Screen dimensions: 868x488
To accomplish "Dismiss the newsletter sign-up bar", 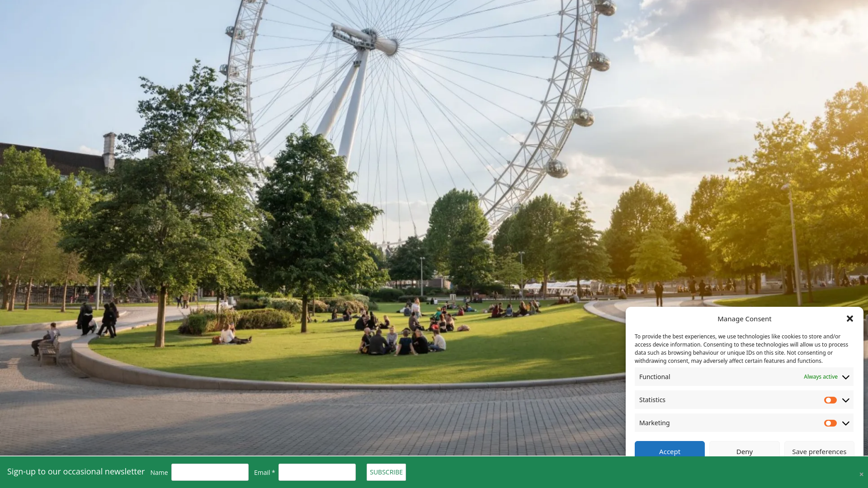I will [x=861, y=474].
